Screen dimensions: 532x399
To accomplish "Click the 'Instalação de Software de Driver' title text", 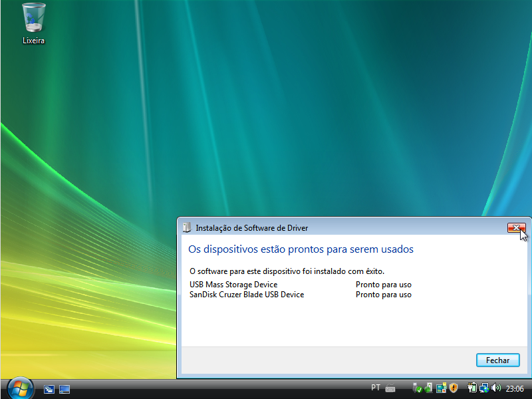I will pyautogui.click(x=252, y=228).
